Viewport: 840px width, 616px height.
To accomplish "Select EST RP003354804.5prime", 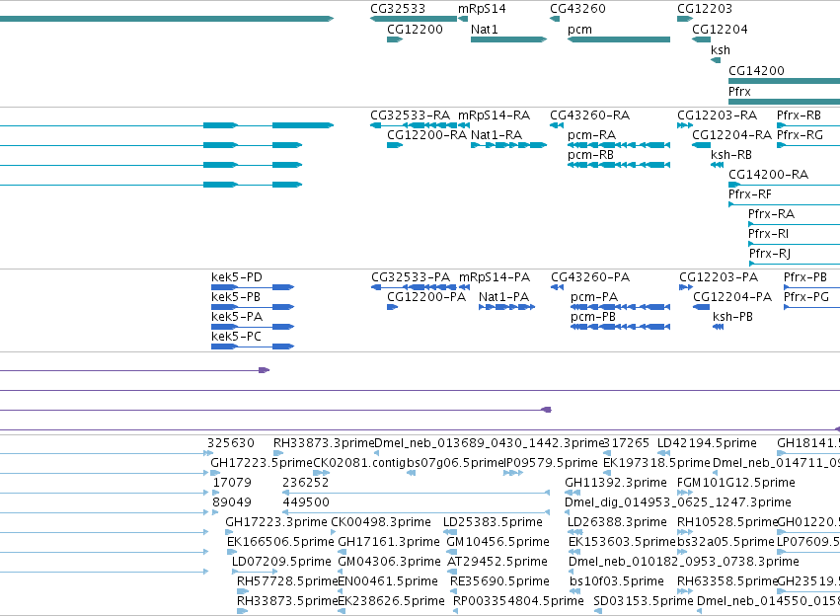I will click(x=518, y=601).
